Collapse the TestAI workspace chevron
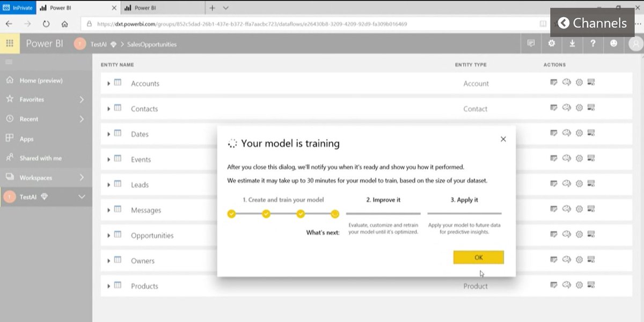 pyautogui.click(x=82, y=197)
